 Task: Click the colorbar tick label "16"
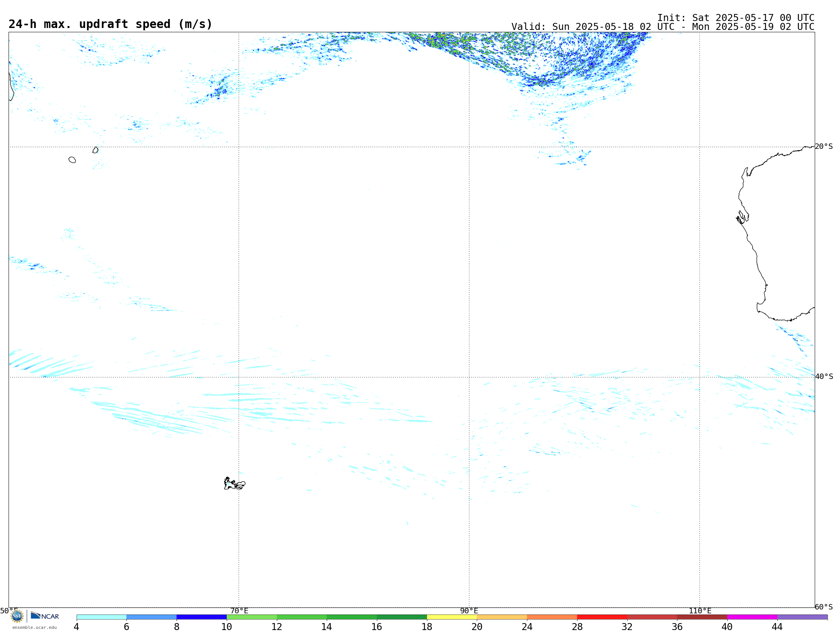pyautogui.click(x=377, y=627)
